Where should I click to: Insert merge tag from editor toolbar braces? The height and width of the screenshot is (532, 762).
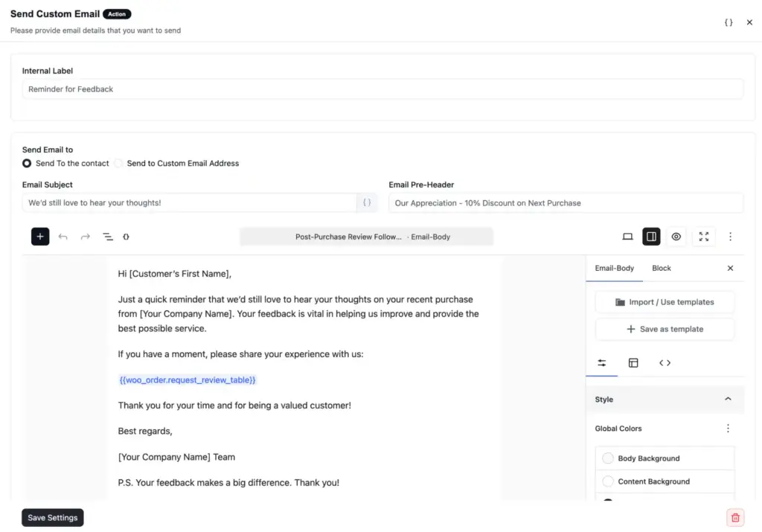(x=126, y=237)
